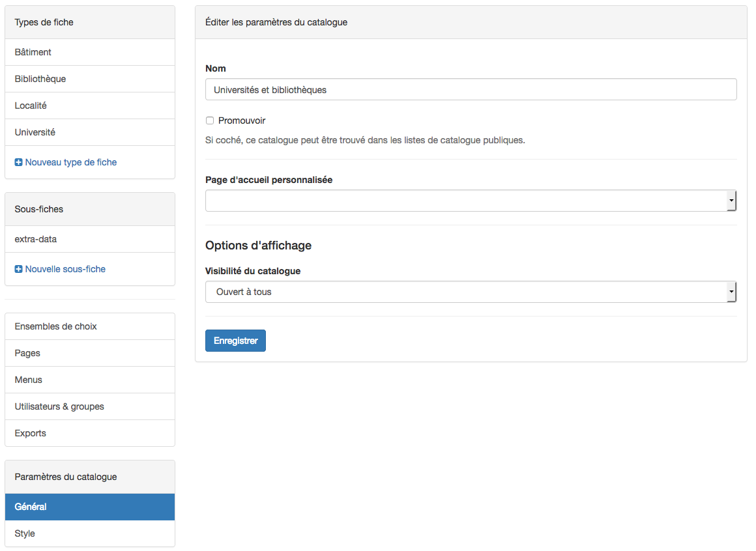
Task: Navigate to the Menus section
Action: (29, 380)
